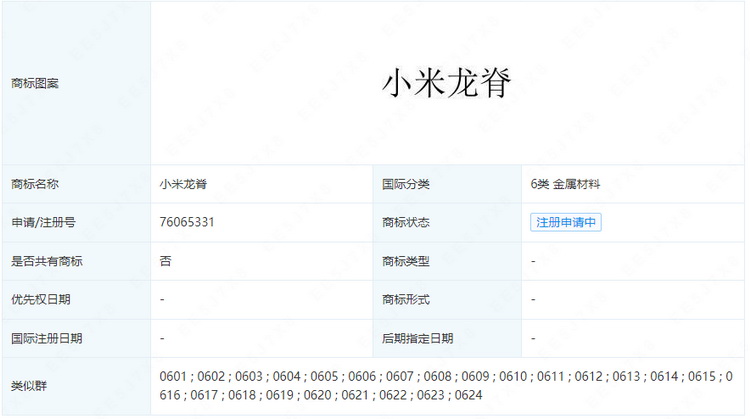The image size is (750, 419).
Task: Select the 商标类型 label
Action: 406,261
